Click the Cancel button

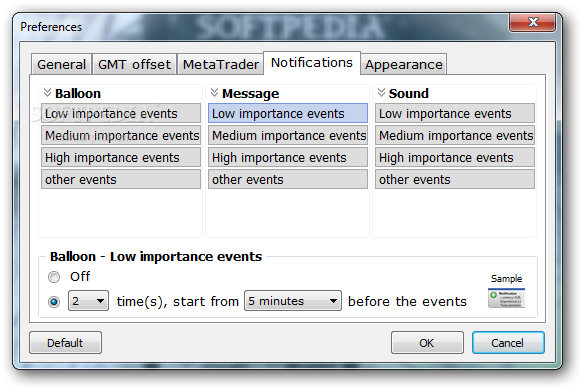[508, 342]
